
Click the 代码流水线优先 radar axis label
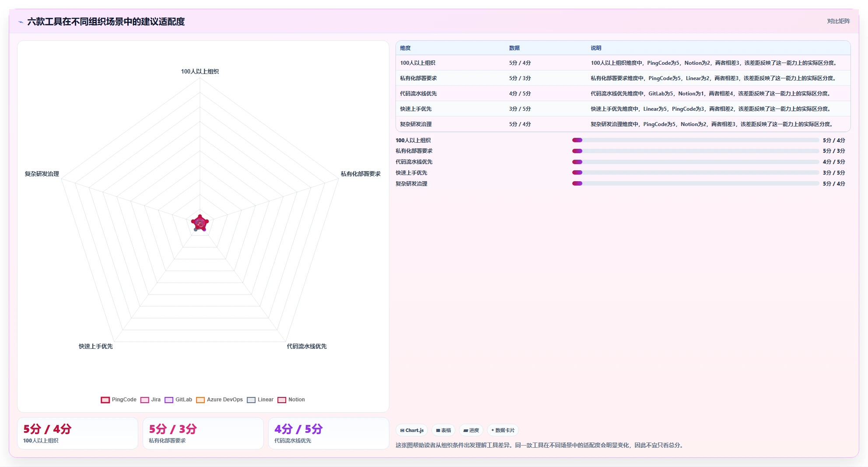coord(307,346)
